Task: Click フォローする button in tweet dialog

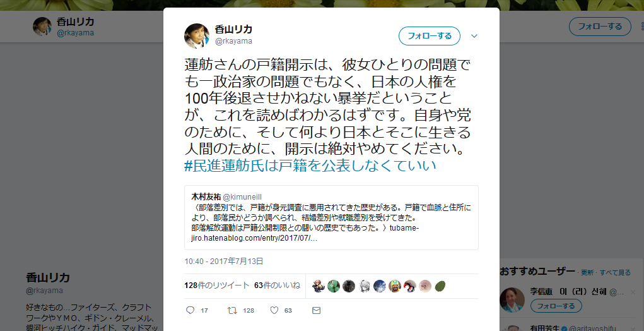Action: 429,36
